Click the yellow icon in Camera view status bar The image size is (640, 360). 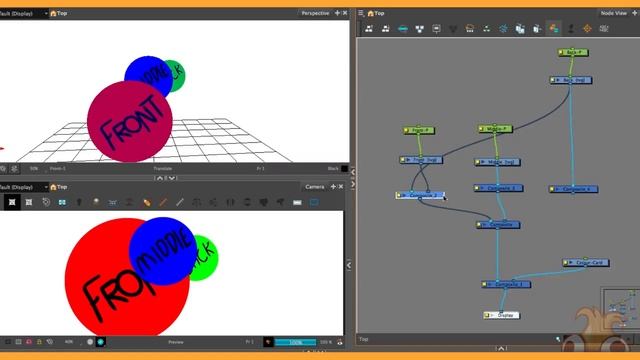pos(39,342)
